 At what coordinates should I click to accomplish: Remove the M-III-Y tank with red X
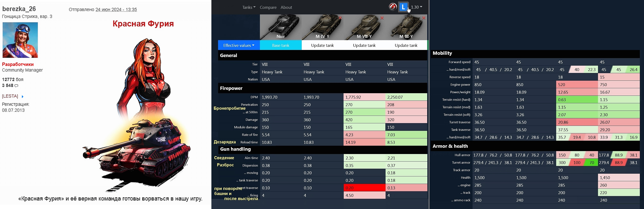coord(424,18)
